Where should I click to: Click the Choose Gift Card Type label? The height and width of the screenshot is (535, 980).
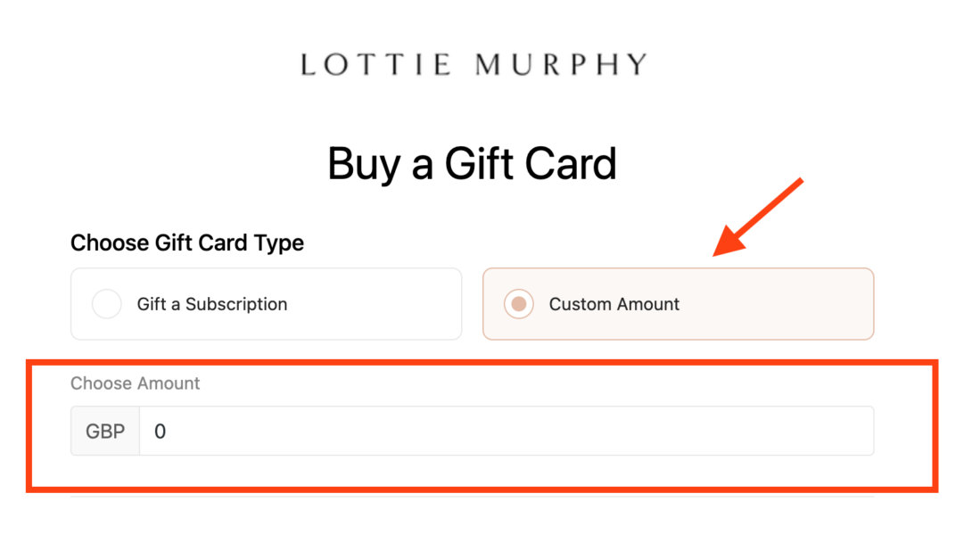coord(186,243)
